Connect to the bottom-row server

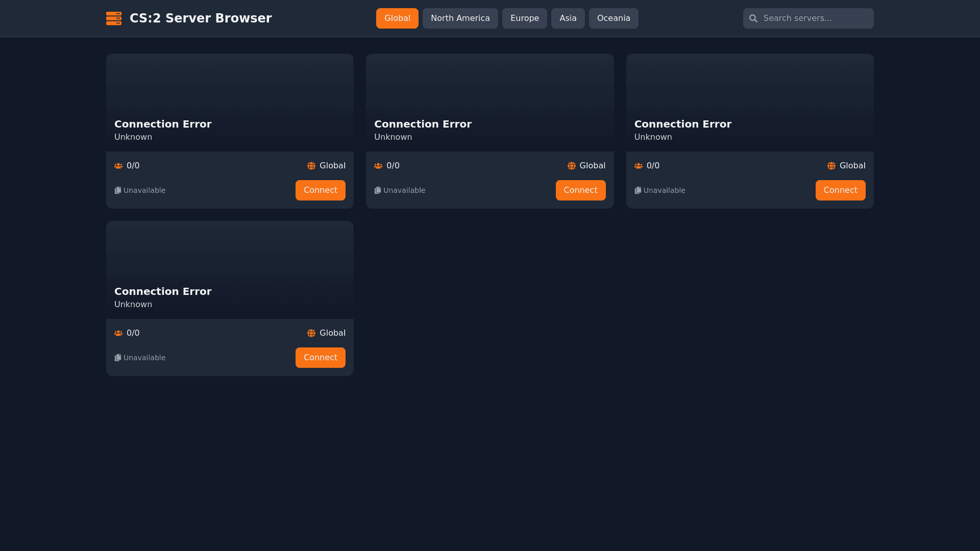[x=320, y=358]
